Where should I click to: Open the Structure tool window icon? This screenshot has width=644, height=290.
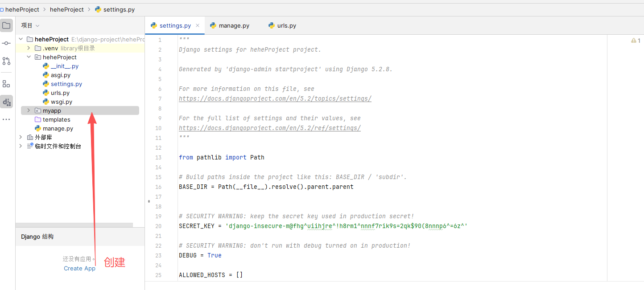[6, 84]
